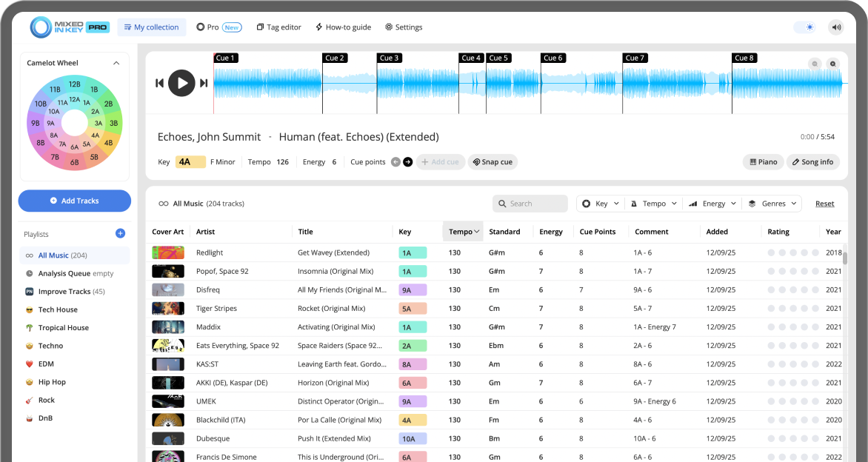Rate Redlight track with first dot
Image resolution: width=868 pixels, height=462 pixels.
point(771,253)
